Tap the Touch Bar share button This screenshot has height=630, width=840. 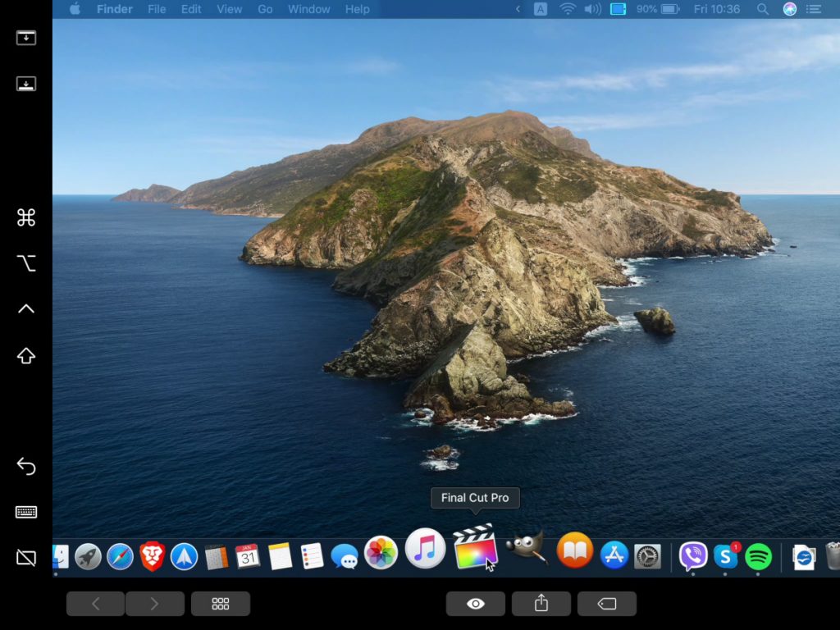tap(541, 604)
